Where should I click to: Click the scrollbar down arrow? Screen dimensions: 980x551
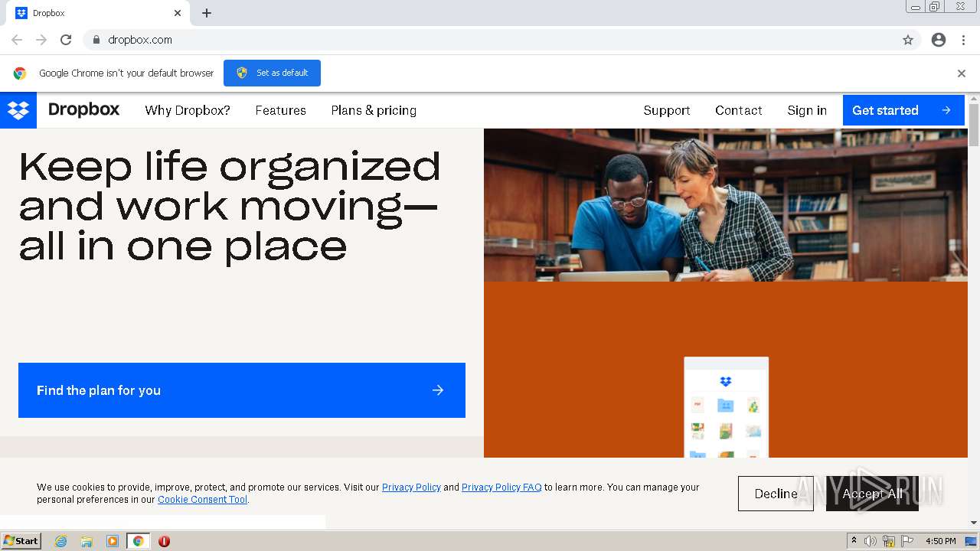[974, 523]
